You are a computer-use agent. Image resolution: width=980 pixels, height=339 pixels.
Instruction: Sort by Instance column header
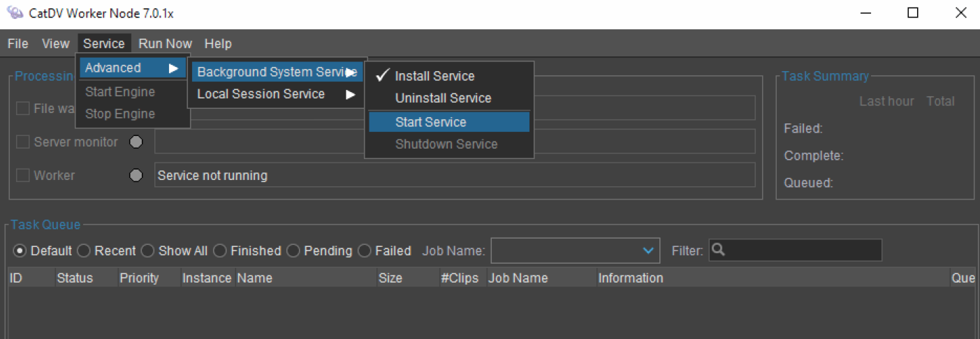pos(207,278)
